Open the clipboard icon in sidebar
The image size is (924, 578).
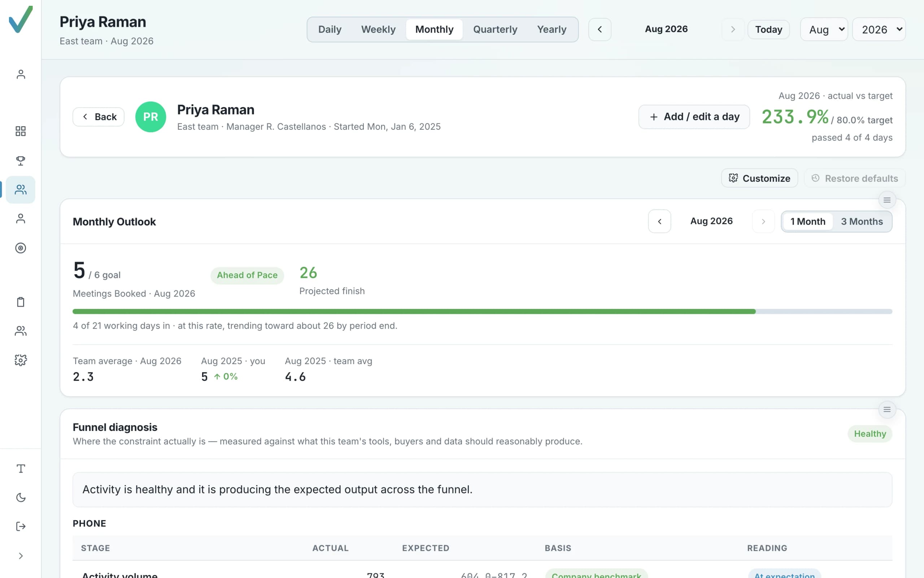pyautogui.click(x=21, y=302)
